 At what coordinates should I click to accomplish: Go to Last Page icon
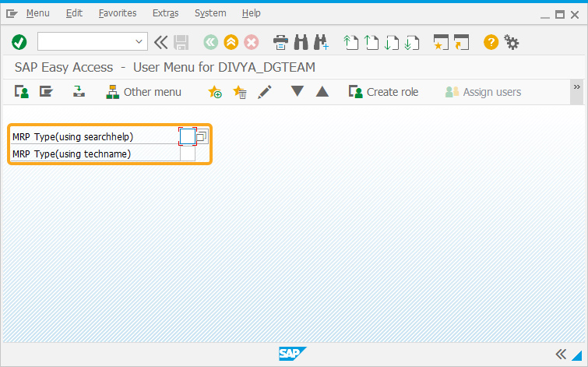click(412, 42)
